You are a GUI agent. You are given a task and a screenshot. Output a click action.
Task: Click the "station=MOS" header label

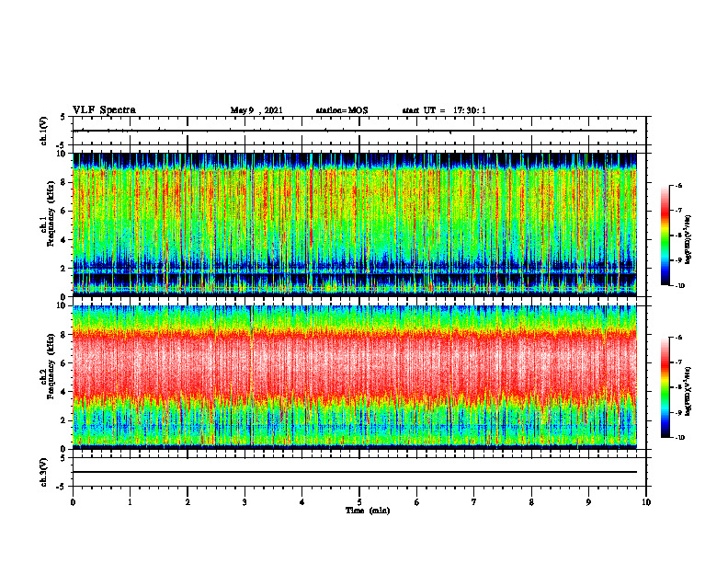coord(342,110)
